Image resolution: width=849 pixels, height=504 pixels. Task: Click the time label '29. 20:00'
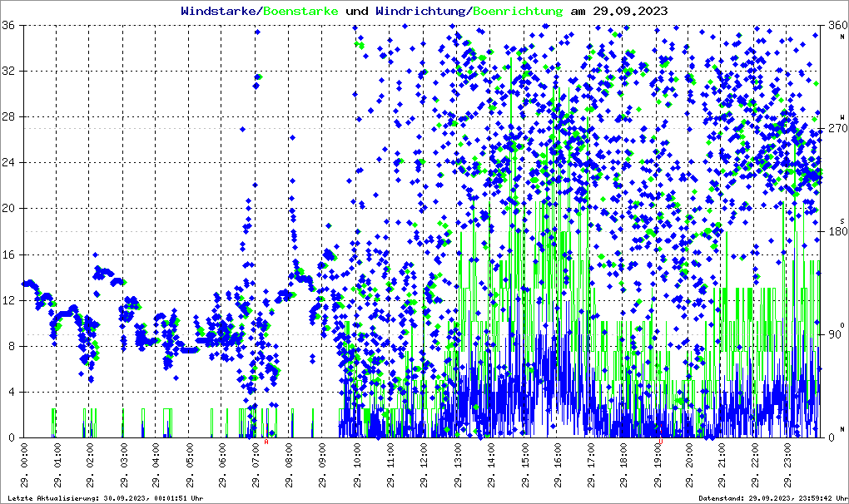[689, 466]
